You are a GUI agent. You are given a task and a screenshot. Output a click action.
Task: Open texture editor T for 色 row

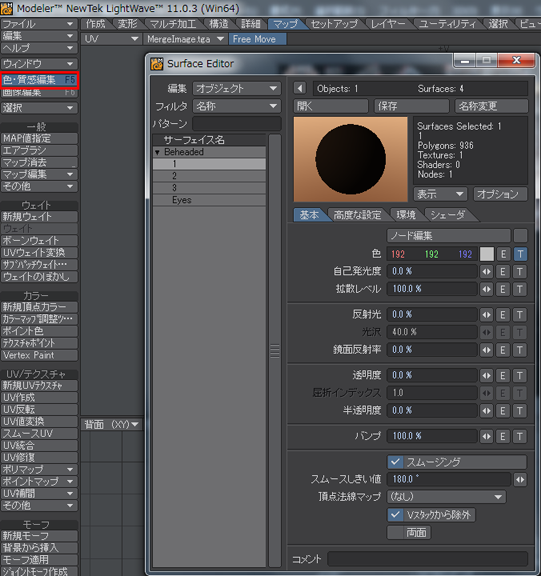click(x=520, y=254)
